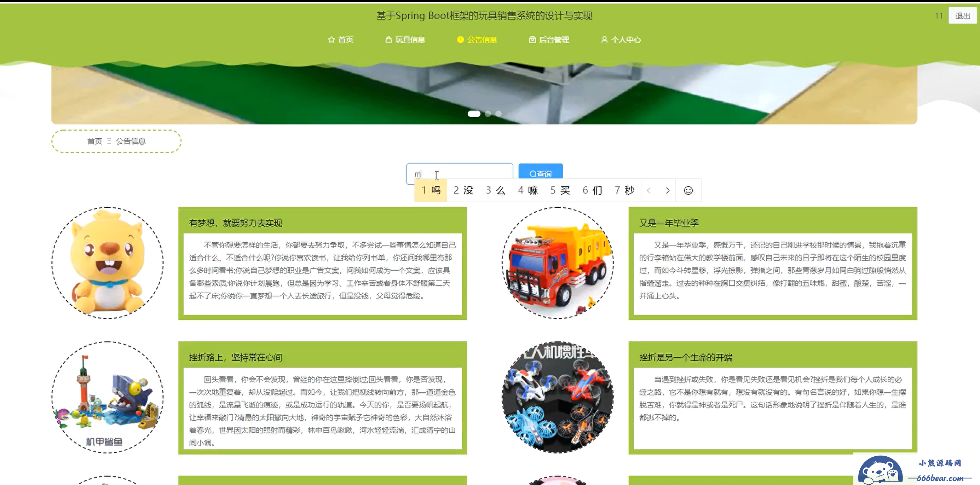The width and height of the screenshot is (980, 485).
Task: Click the star icon beside 首页
Action: point(332,40)
